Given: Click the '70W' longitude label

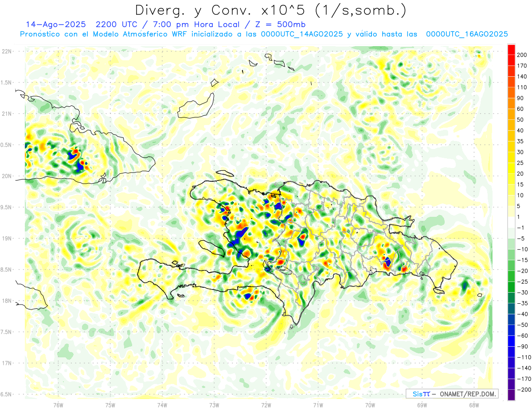Looking at the screenshot, I should pos(370,404).
